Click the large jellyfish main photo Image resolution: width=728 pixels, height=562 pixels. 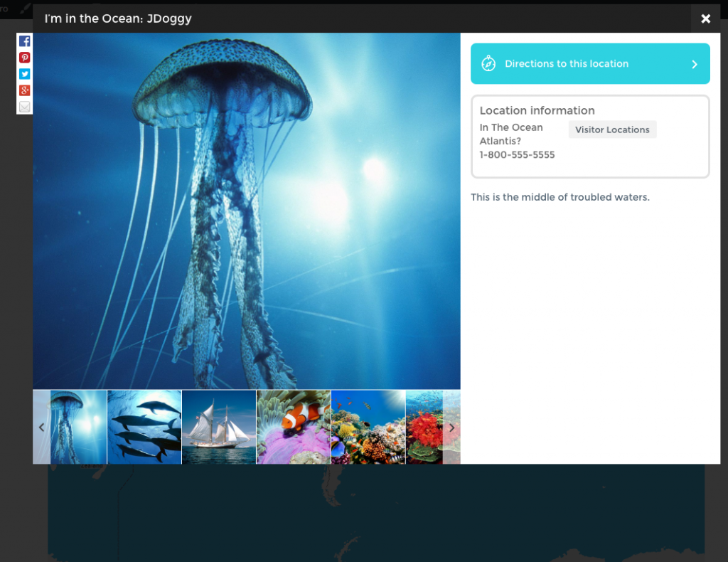coord(247,211)
